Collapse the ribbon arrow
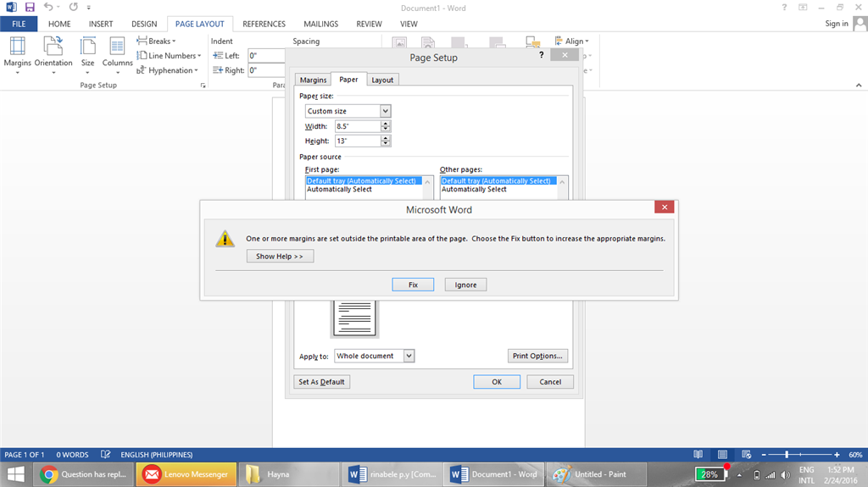The image size is (868, 487). (859, 86)
